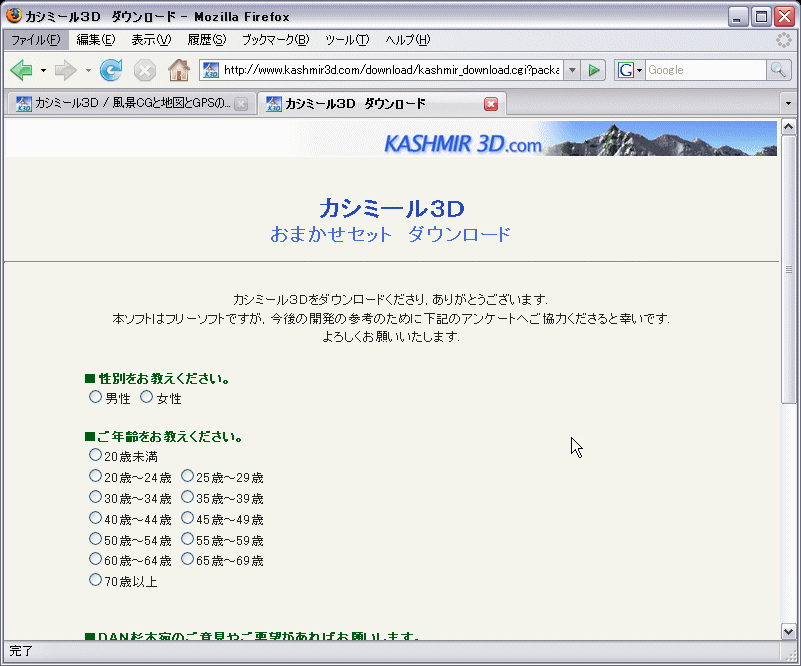Choose the 55歳～59歳 age option
Viewport: 801px width, 666px height.
pos(187,539)
